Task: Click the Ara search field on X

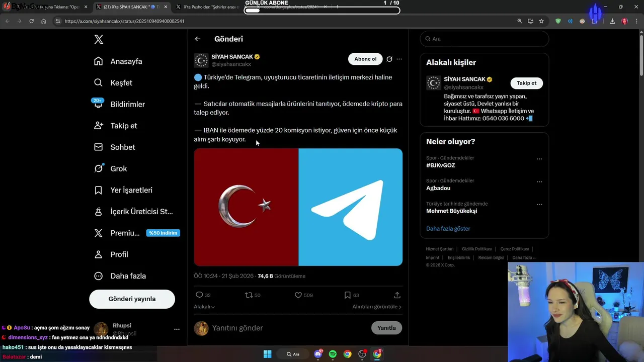Action: tap(485, 39)
